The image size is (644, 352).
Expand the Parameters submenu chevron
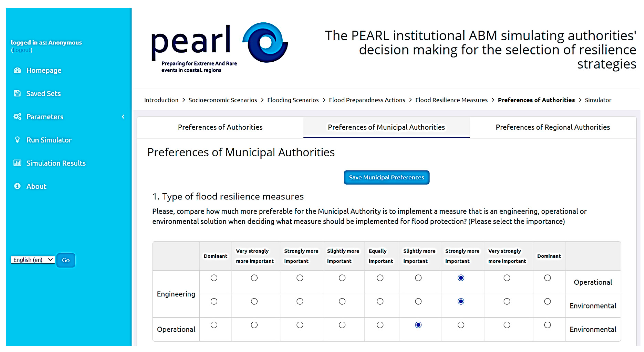(123, 116)
